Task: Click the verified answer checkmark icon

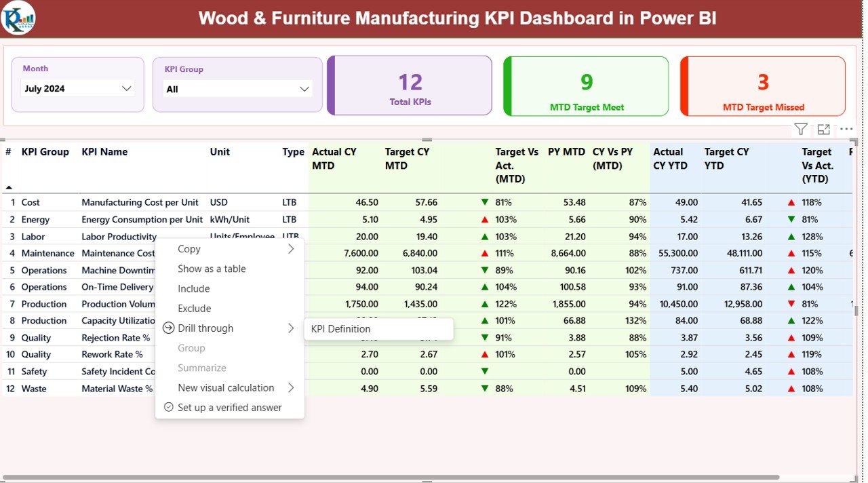Action: [169, 408]
